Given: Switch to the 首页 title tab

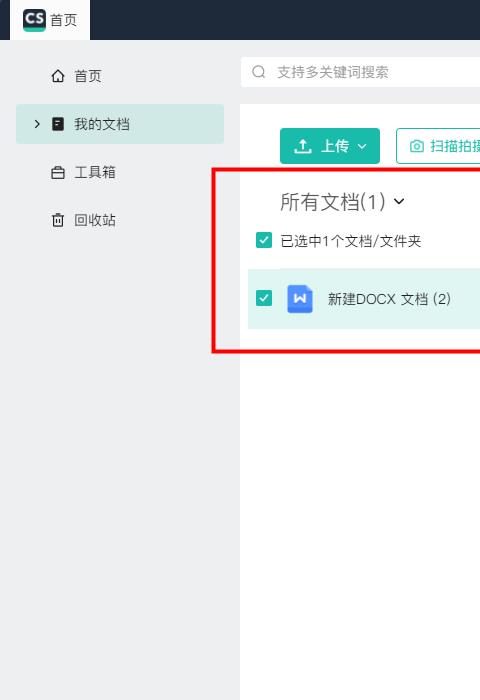Looking at the screenshot, I should click(50, 21).
